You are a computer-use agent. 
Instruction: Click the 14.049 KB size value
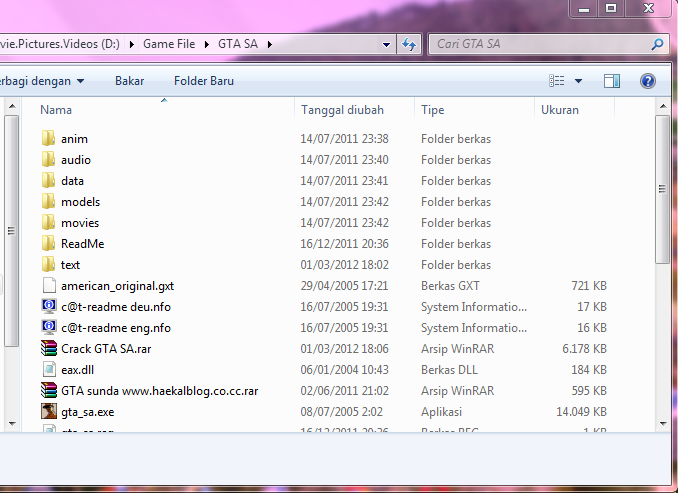pos(582,412)
